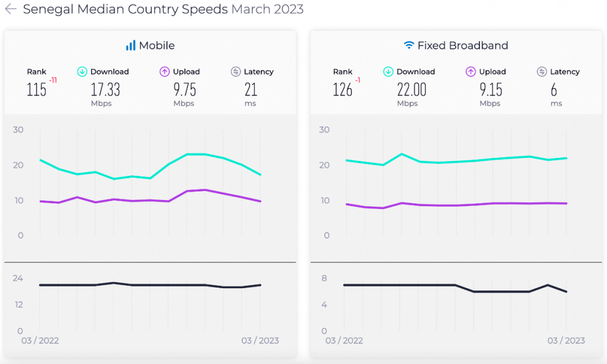Click Mobile upload value 9.75 Mbps
The image size is (607, 364).
pos(184,90)
